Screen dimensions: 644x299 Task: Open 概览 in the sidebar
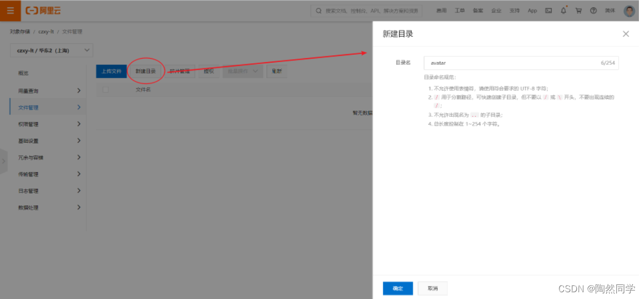point(23,73)
